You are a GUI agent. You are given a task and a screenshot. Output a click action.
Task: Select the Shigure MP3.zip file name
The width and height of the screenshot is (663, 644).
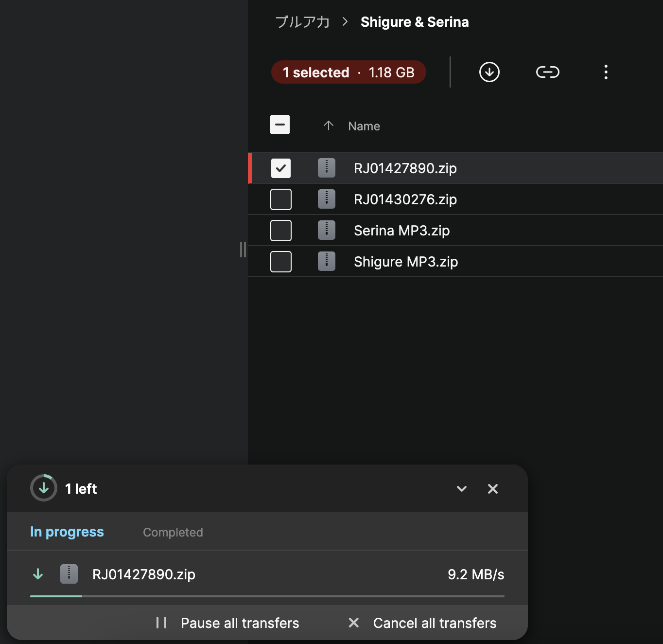[x=406, y=262]
